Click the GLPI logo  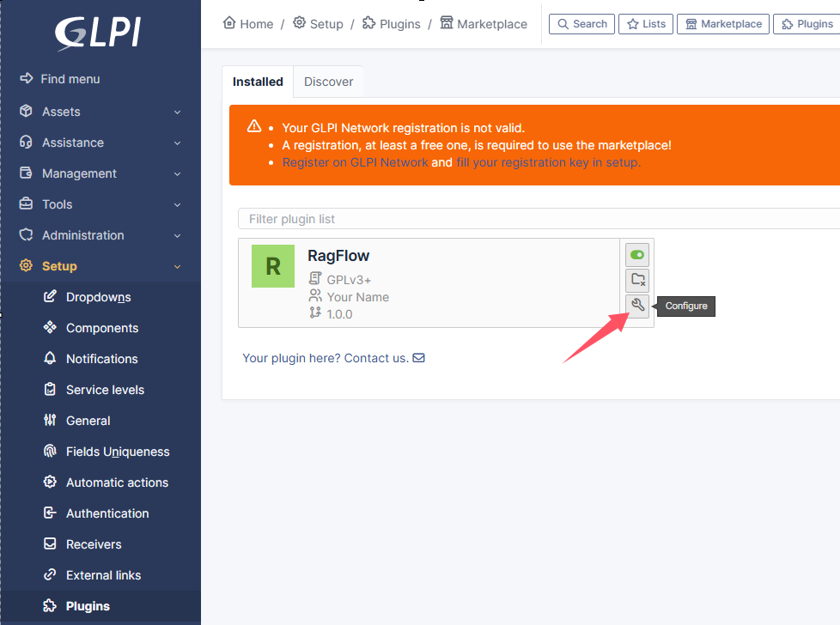click(x=98, y=33)
